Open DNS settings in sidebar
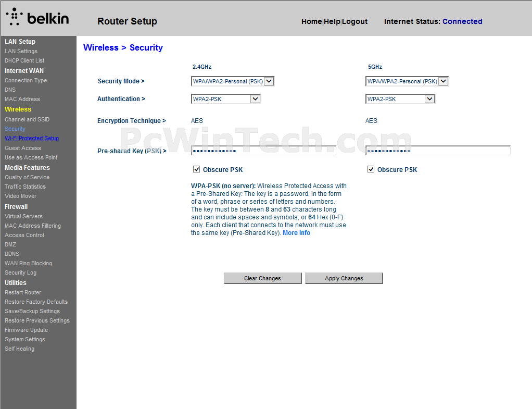The width and height of the screenshot is (532, 409). click(x=10, y=90)
